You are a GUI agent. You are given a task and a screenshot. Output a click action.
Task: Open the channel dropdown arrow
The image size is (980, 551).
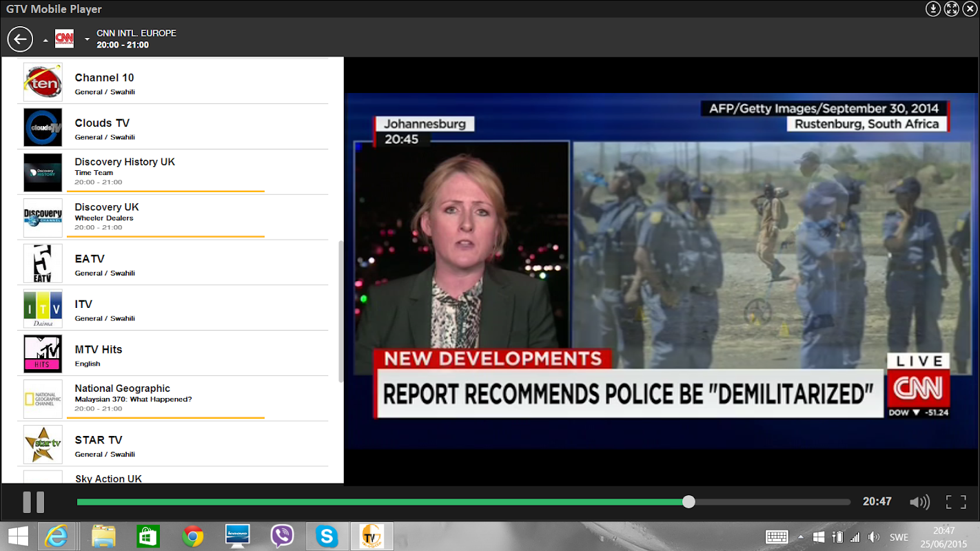coord(87,40)
